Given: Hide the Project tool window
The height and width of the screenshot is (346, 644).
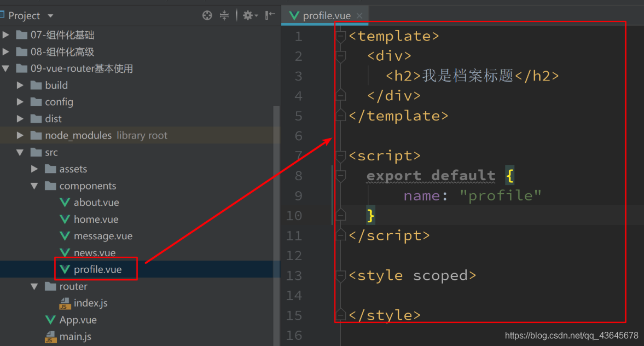Looking at the screenshot, I should click(x=270, y=16).
